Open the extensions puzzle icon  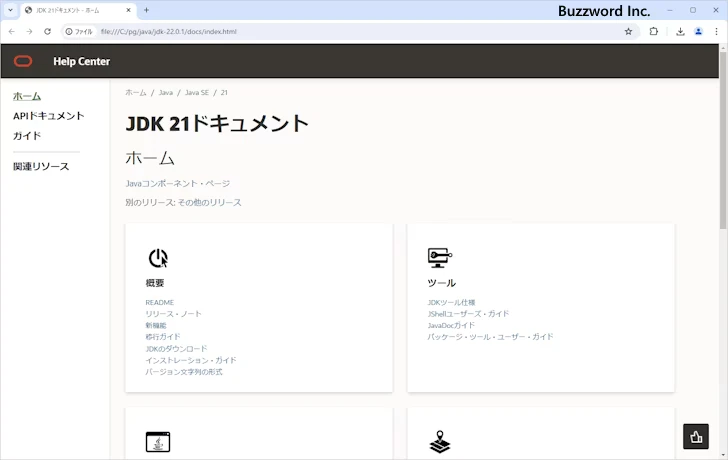click(654, 32)
